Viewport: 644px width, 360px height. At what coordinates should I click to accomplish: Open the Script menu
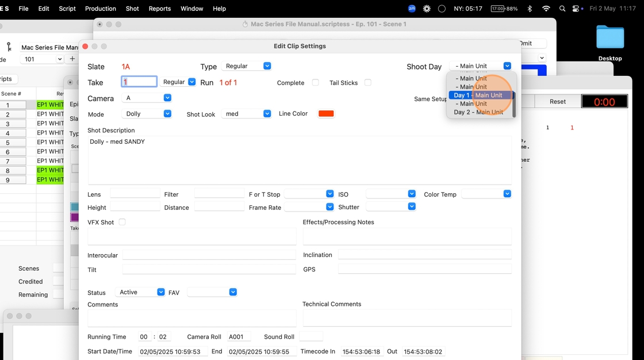pyautogui.click(x=67, y=8)
